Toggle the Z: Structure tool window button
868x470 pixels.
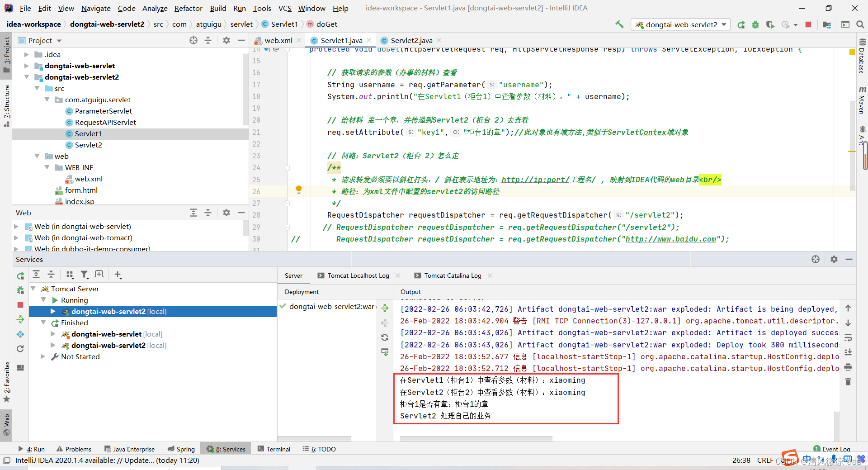(6, 105)
